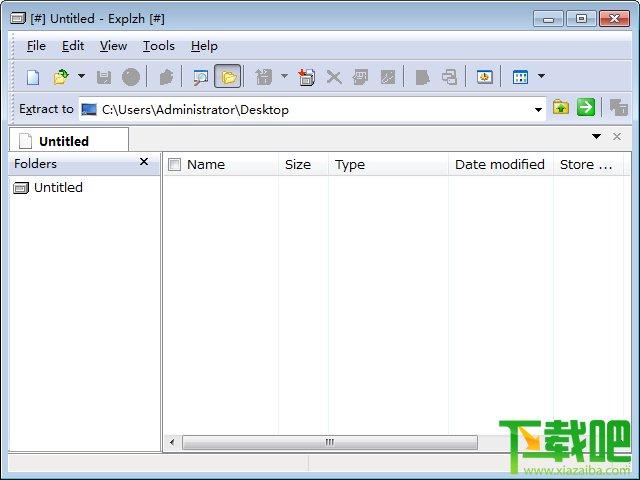Click the green arrow extract button

(586, 107)
